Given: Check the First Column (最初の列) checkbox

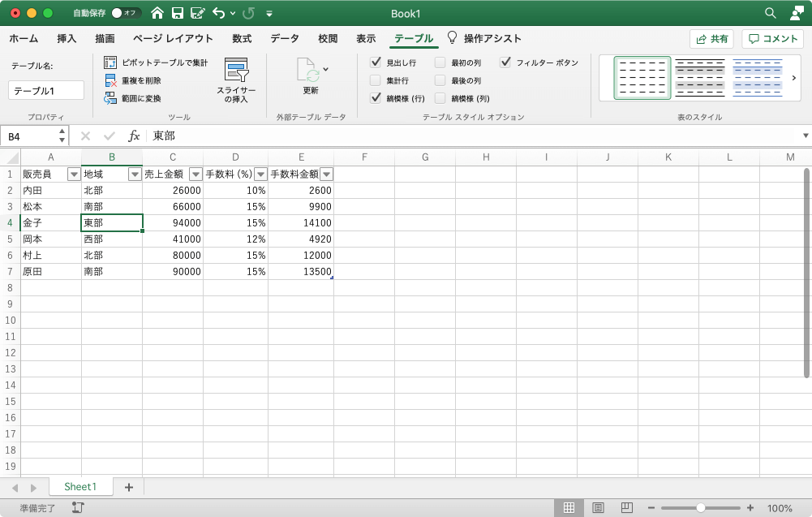Looking at the screenshot, I should point(440,62).
